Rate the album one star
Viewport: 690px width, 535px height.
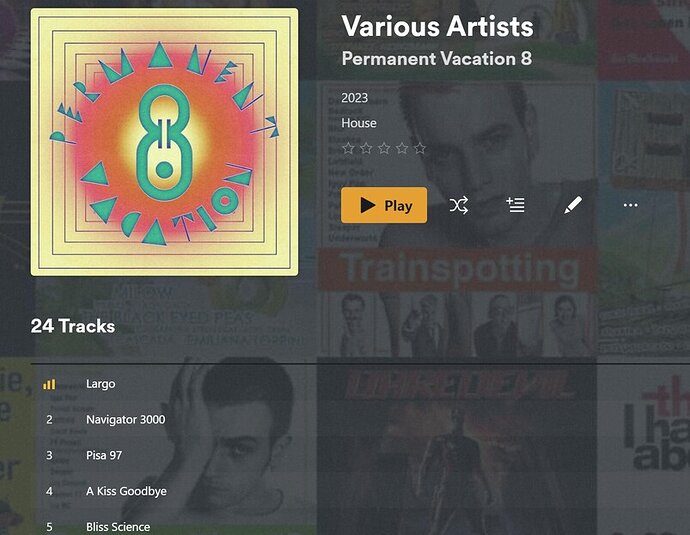pos(348,148)
